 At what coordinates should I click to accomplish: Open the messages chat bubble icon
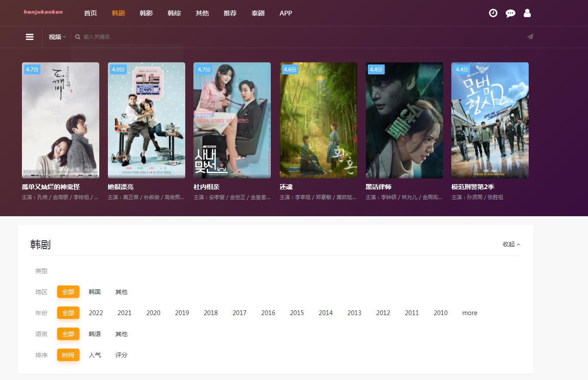(x=510, y=13)
